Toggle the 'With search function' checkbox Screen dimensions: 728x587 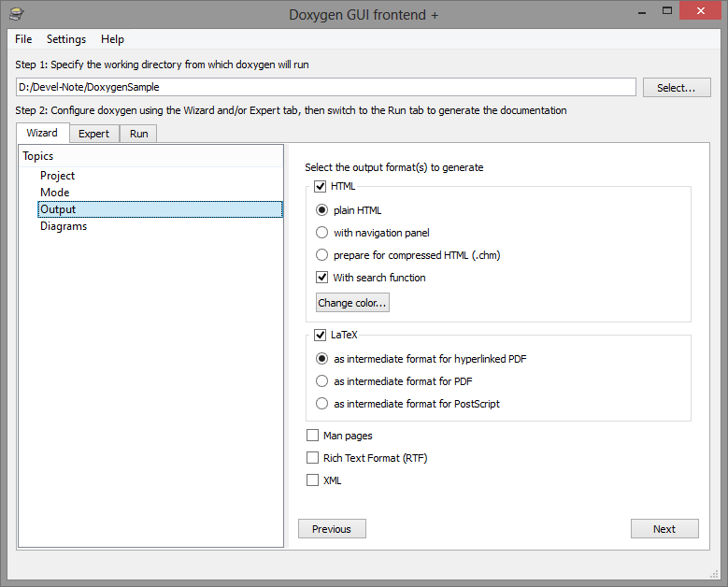coord(321,278)
